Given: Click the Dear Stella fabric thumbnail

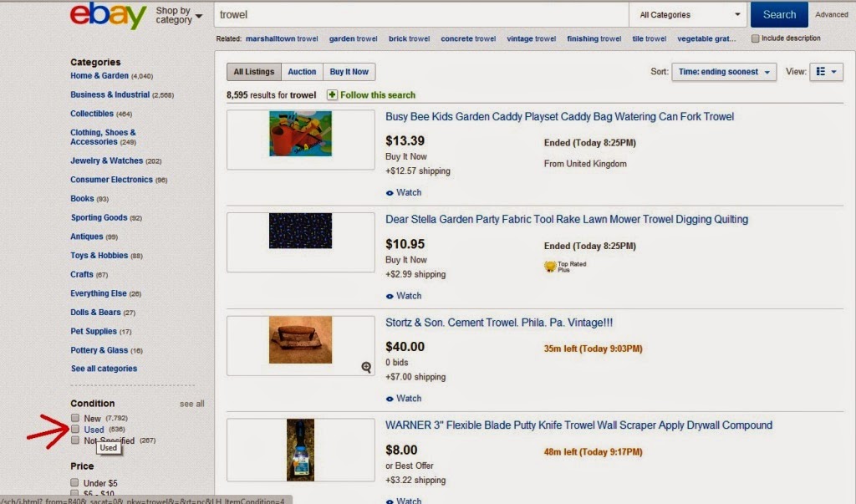Looking at the screenshot, I should point(300,231).
